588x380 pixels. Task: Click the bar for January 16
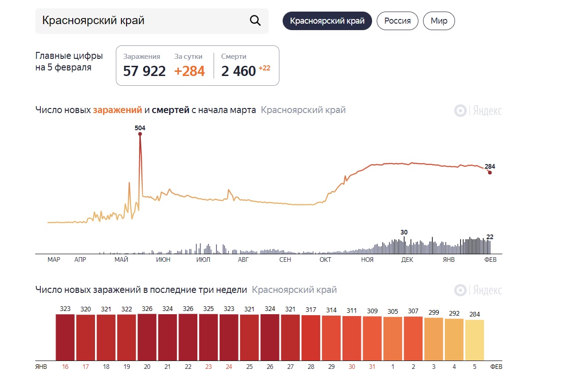pyautogui.click(x=65, y=337)
